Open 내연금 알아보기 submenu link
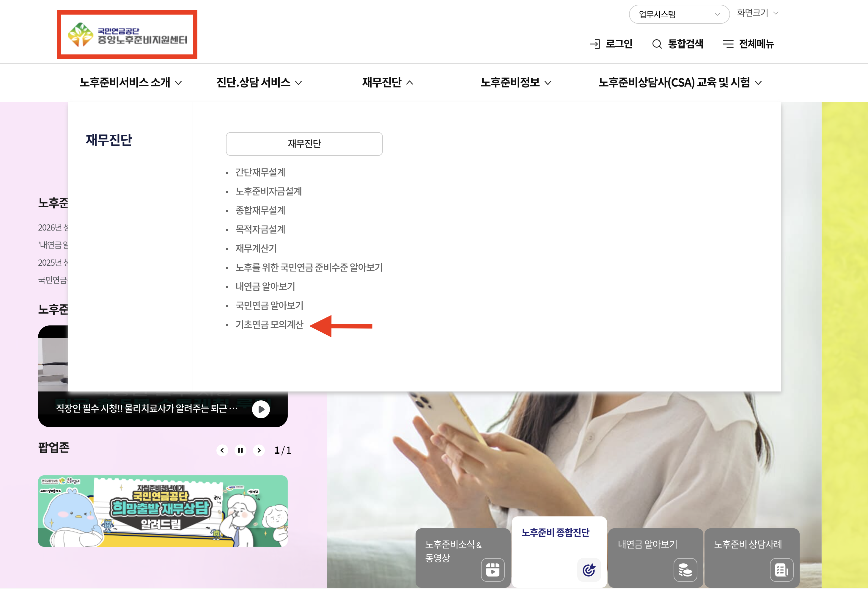868x589 pixels. [x=265, y=287]
